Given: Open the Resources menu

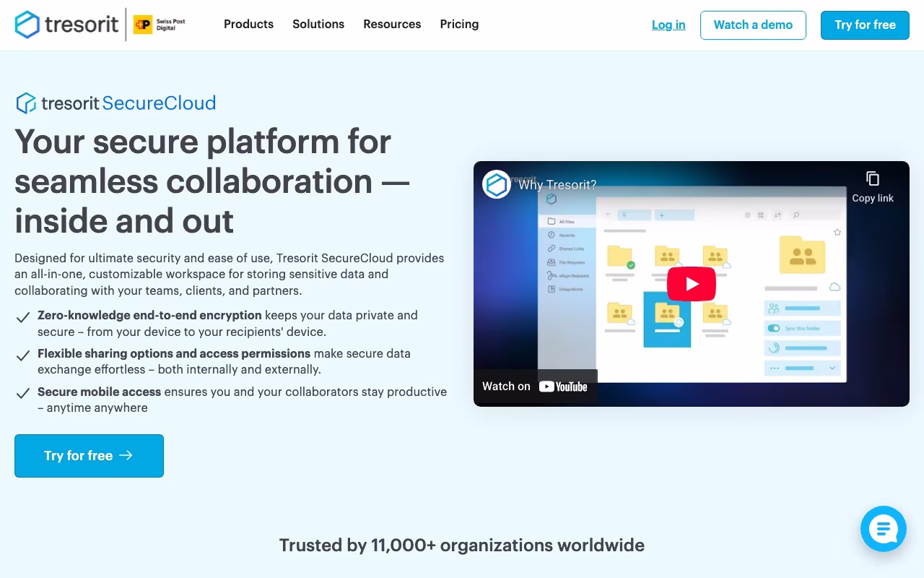Looking at the screenshot, I should (x=392, y=25).
